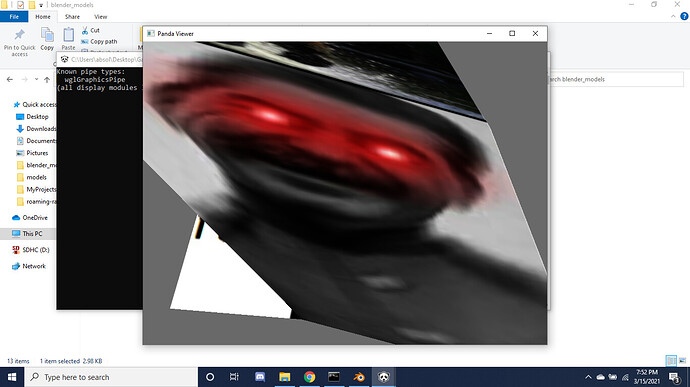Select This PC in navigation pane
Viewport: 690px width, 387px height.
point(27,233)
